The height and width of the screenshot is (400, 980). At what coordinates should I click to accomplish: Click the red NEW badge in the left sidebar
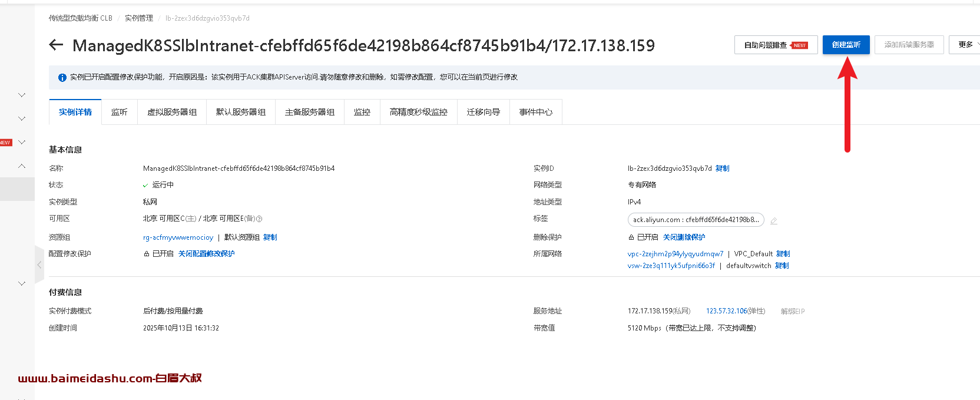click(x=5, y=143)
